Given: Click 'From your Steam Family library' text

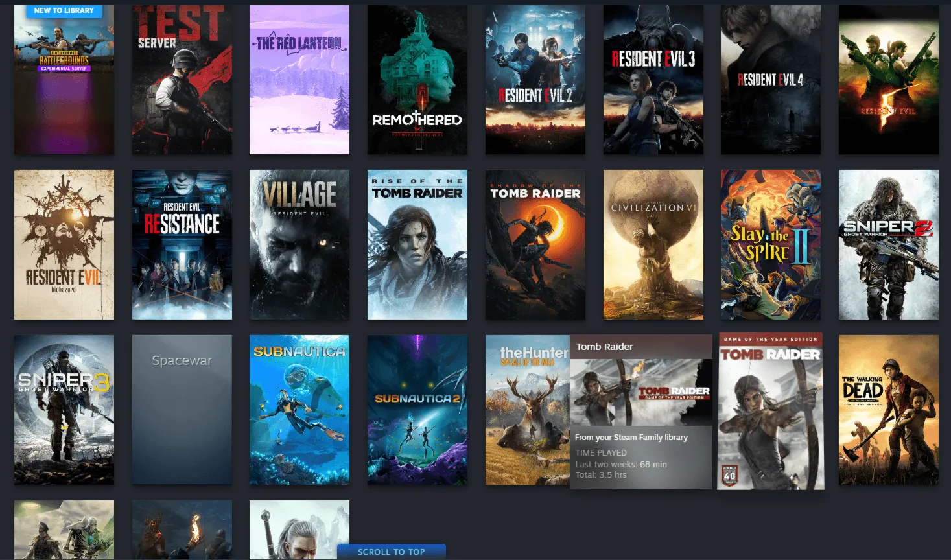Looking at the screenshot, I should coord(631,437).
